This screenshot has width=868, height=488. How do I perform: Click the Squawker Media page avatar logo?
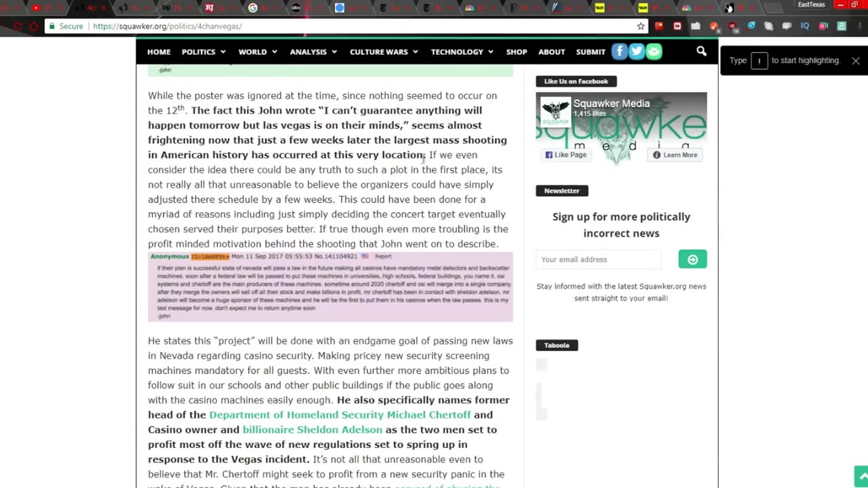pyautogui.click(x=555, y=111)
